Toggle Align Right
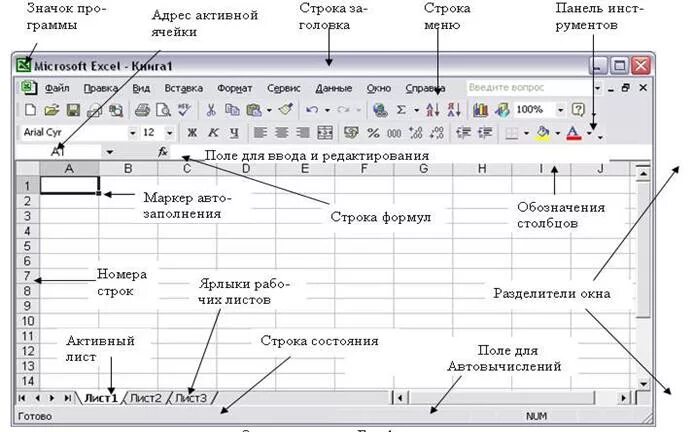 click(303, 133)
